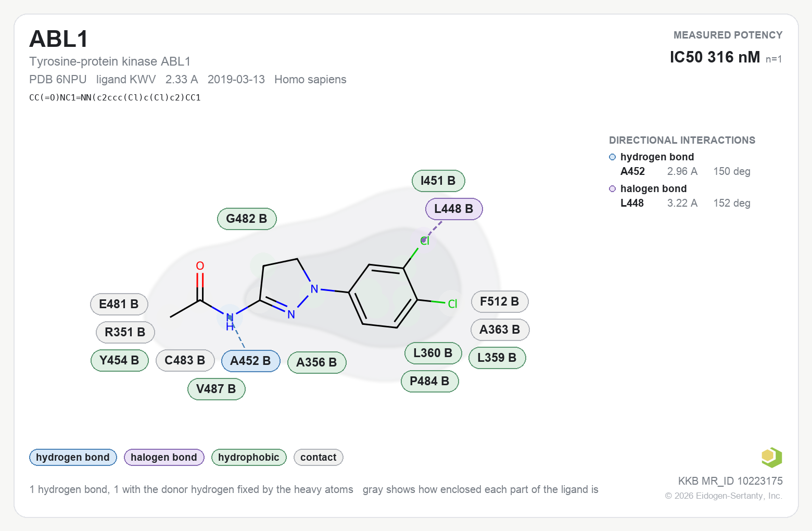Click the E481 B contact residue

[119, 304]
